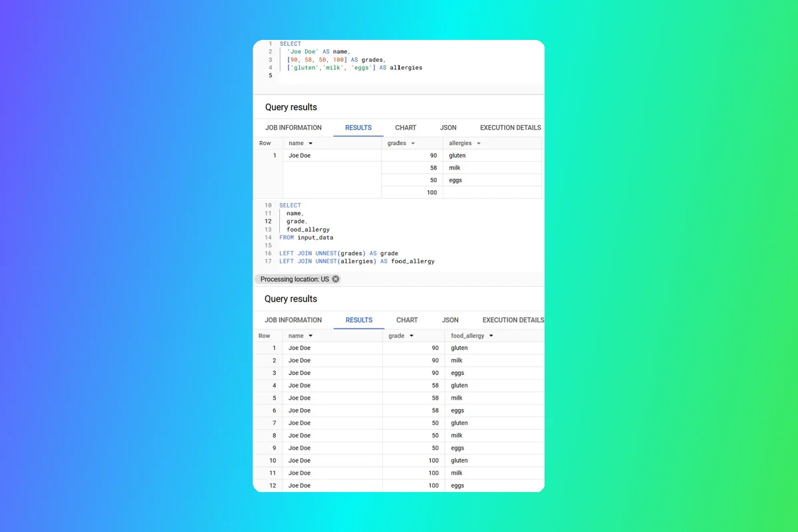The image size is (798, 532).
Task: Open food_allergy column dropdown arrow
Action: (491, 336)
